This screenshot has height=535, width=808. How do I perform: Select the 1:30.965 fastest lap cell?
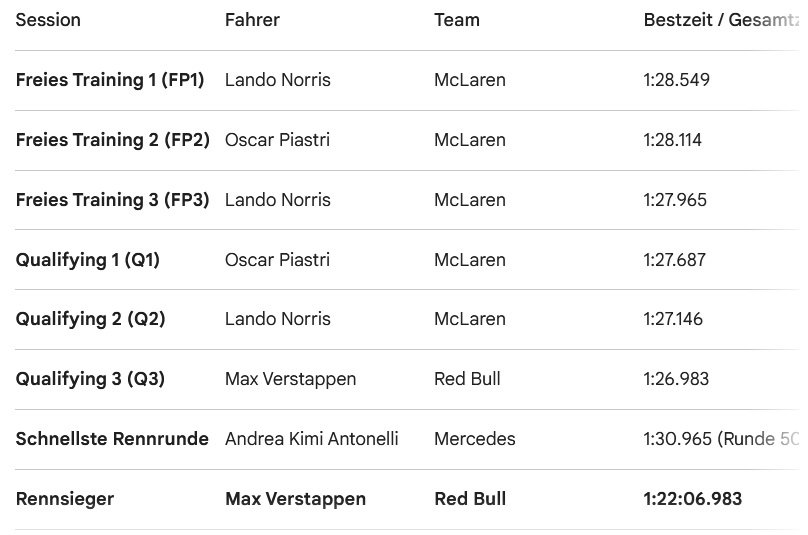[x=721, y=439]
